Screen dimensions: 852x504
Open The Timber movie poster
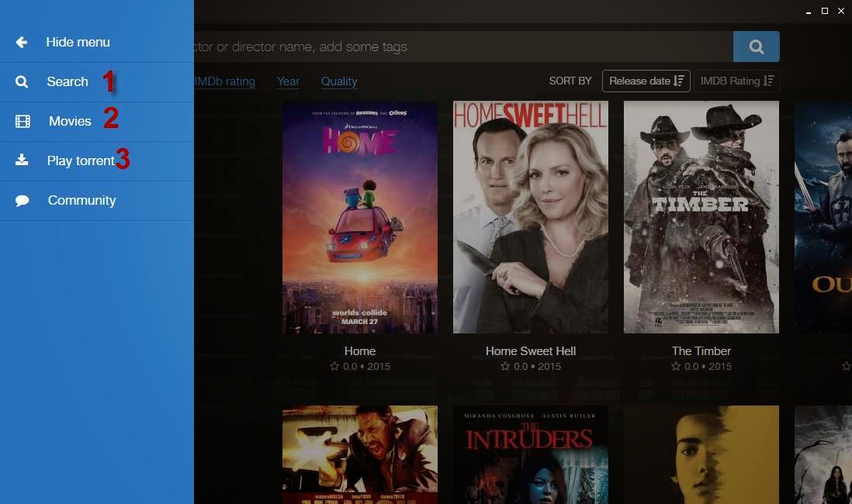point(701,217)
